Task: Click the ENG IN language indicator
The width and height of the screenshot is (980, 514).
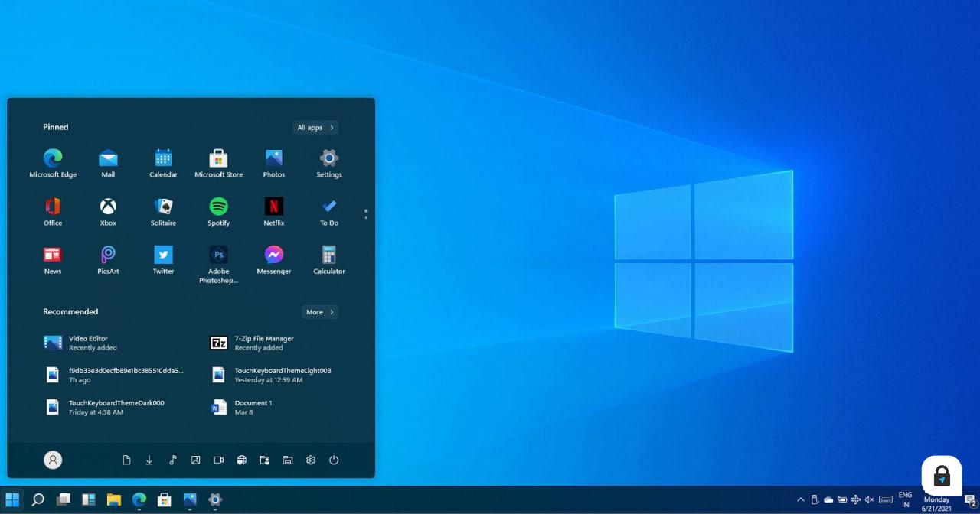Action: click(x=905, y=499)
